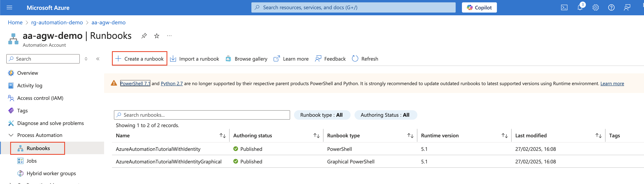Click the warning triangle icon in banner
Image resolution: width=644 pixels, height=184 pixels.
[x=114, y=83]
